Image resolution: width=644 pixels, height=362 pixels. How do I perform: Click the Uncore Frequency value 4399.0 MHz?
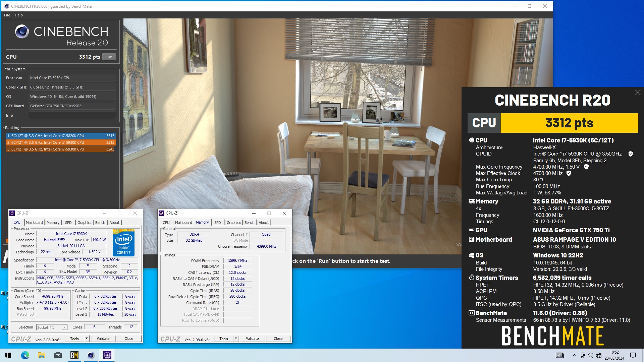coord(266,246)
